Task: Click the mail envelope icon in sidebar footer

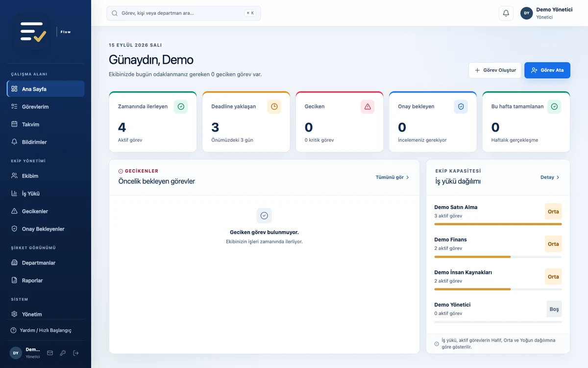Action: click(x=50, y=353)
